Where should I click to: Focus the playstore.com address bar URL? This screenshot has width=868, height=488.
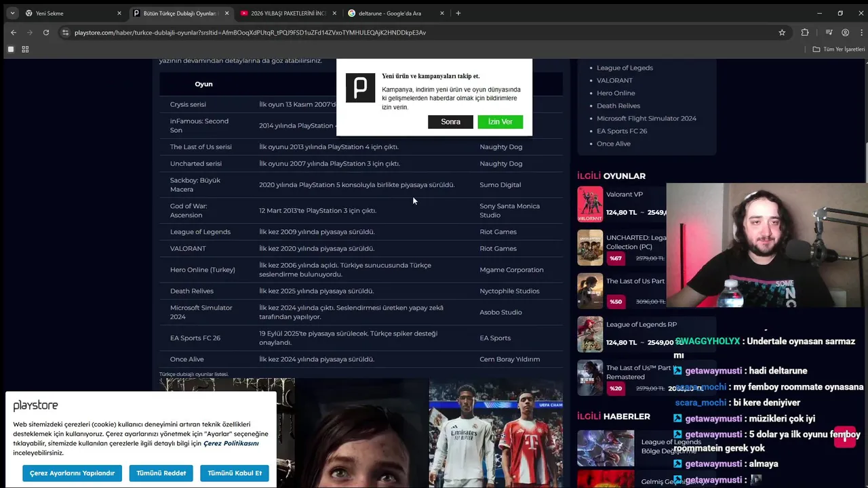coord(250,33)
